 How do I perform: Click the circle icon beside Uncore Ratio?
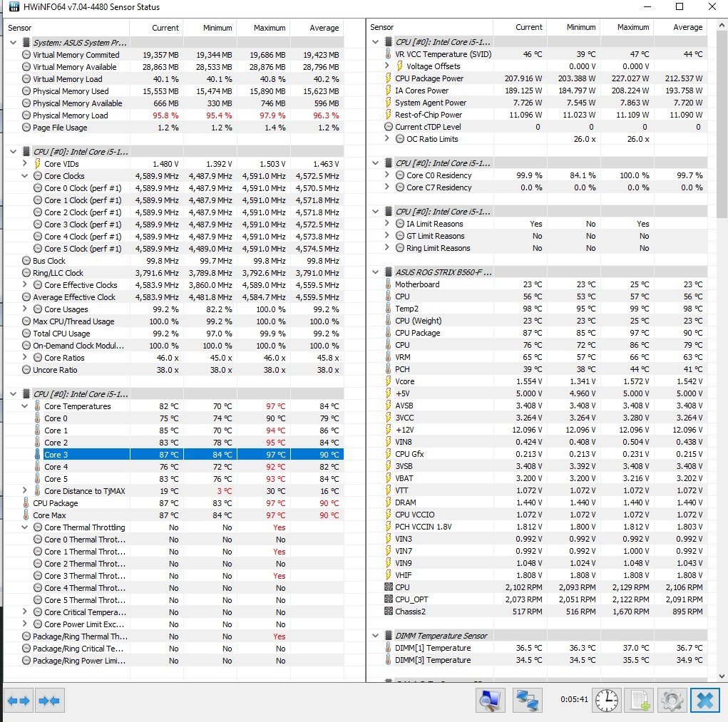26,370
